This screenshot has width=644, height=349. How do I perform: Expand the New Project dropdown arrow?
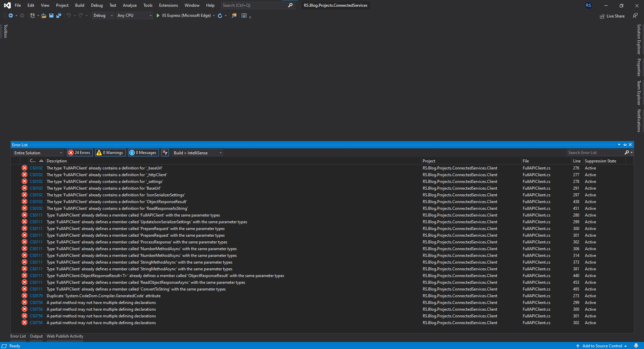(x=38, y=15)
